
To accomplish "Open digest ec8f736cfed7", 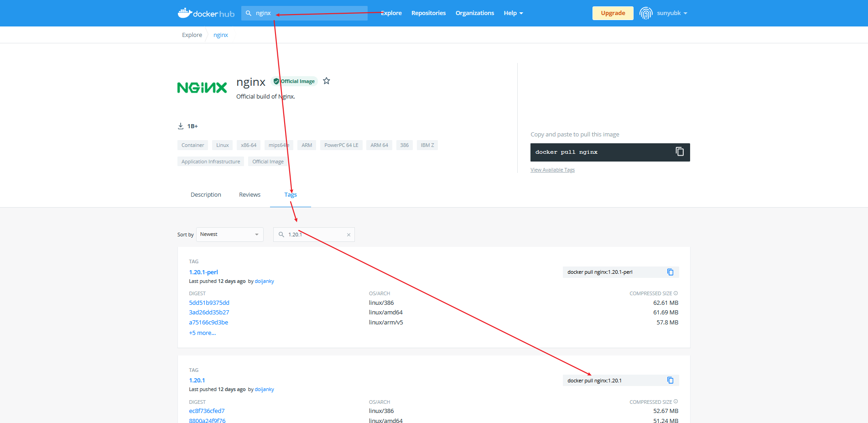I will (207, 411).
